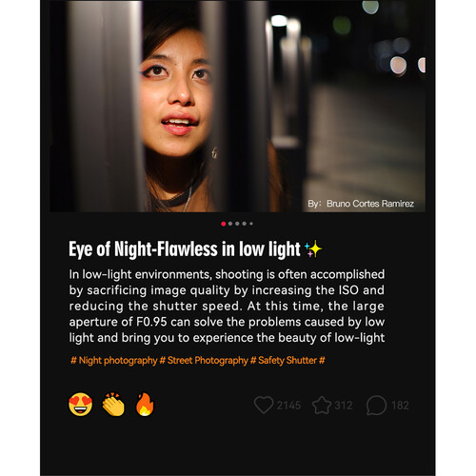Tap the heart like icon

[x=264, y=405]
